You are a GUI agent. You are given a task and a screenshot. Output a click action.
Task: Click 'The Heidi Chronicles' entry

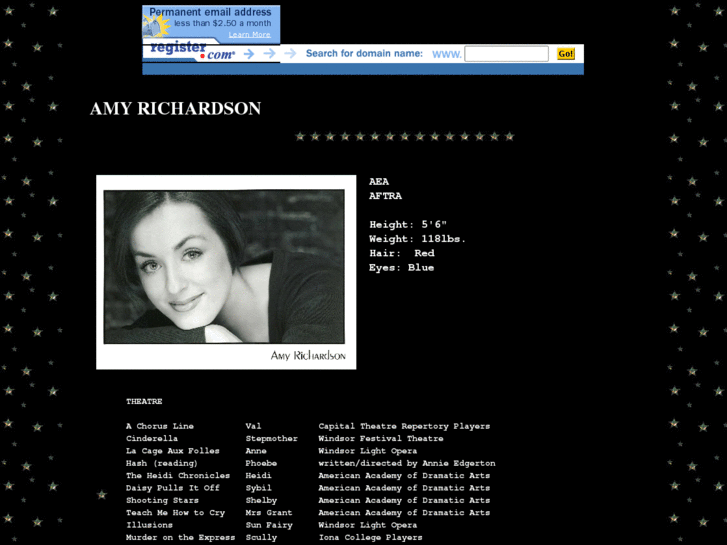[x=178, y=476]
